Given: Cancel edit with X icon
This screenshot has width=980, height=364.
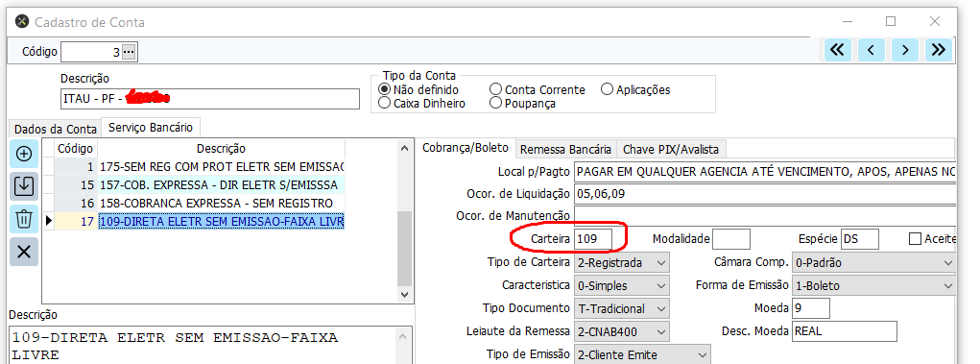Looking at the screenshot, I should [24, 252].
